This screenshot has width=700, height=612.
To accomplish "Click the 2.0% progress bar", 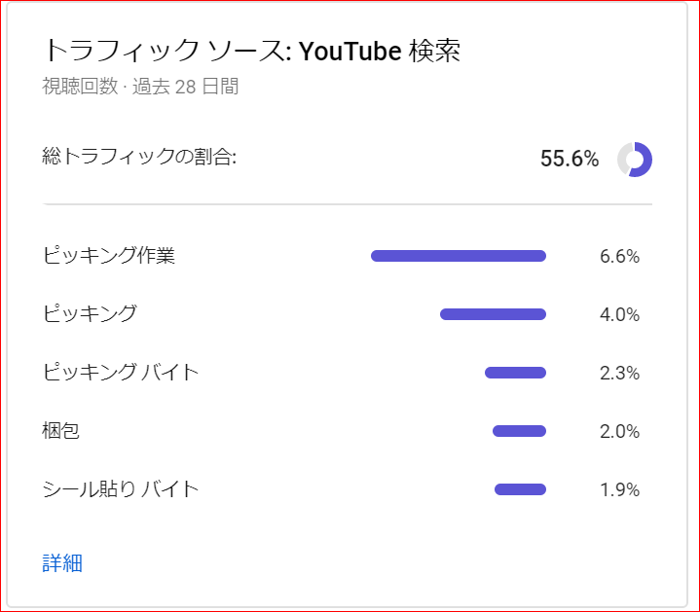I will pos(519,431).
